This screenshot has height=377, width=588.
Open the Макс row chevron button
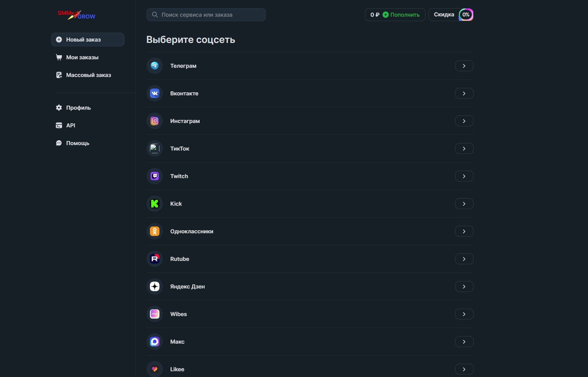point(464,342)
